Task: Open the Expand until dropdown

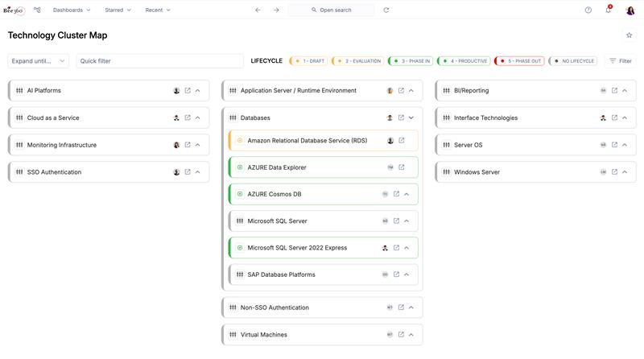Action: [x=39, y=61]
